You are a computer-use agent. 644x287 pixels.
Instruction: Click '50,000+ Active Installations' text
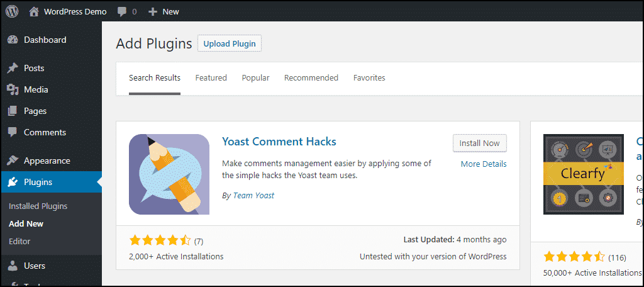point(592,273)
